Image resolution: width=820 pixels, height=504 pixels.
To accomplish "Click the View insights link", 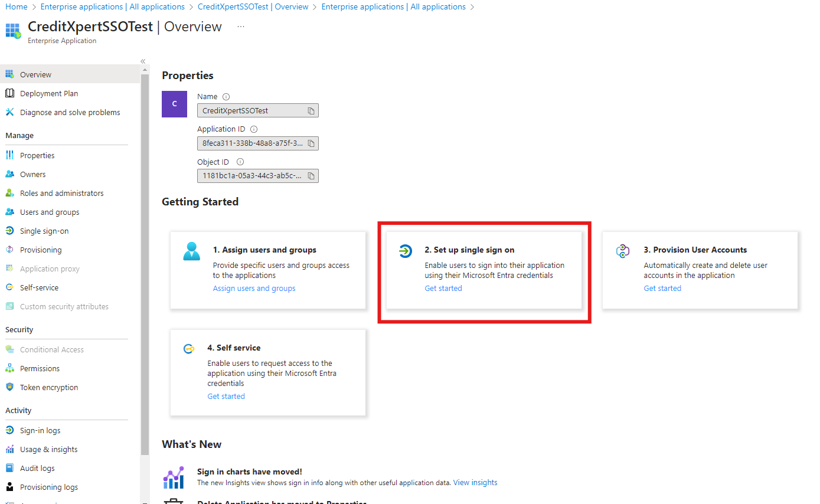I will [475, 483].
